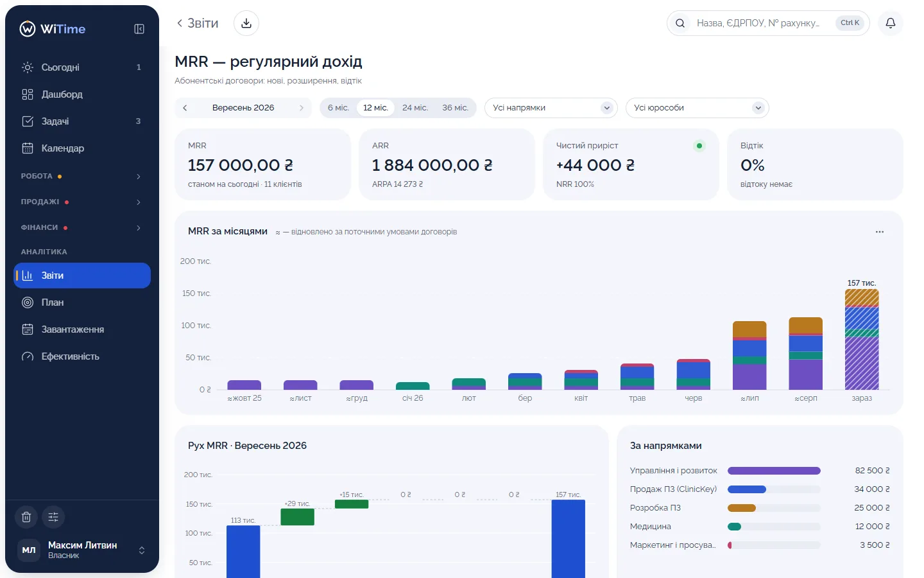This screenshot has width=924, height=578.
Task: Click the Ctrl K shortcut badge
Action: tap(850, 23)
